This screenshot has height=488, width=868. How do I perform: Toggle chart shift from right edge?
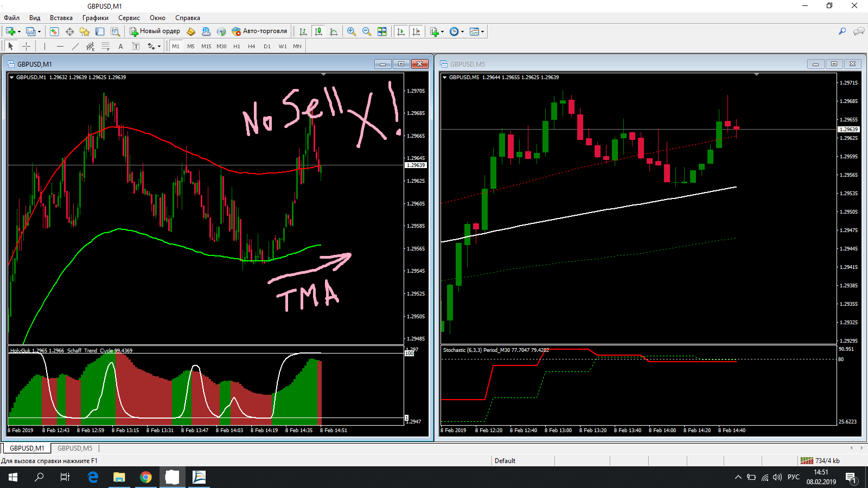coord(416,31)
